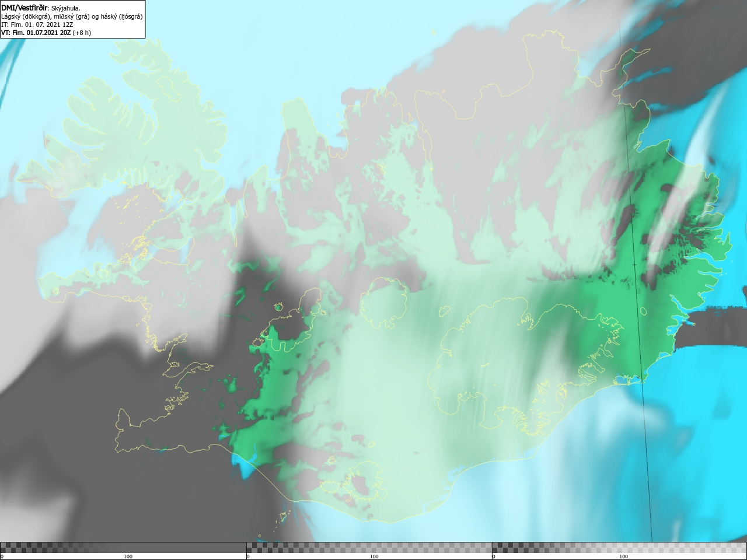The width and height of the screenshot is (747, 560).
Task: Click the 'Skýjahula.' label in the header
Action: point(66,8)
